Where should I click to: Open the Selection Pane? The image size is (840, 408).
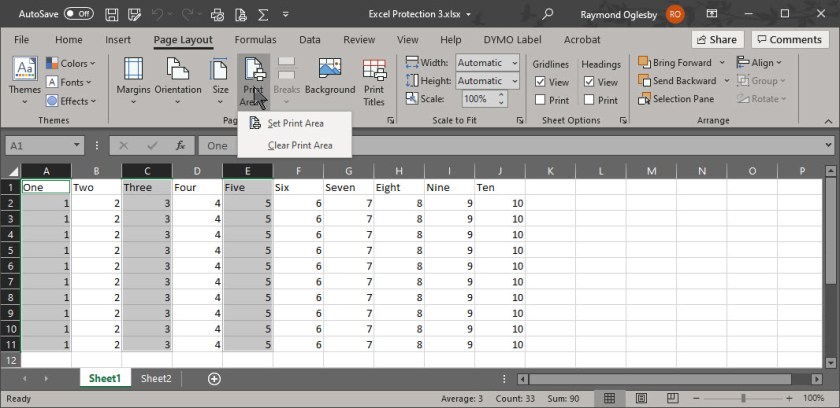pyautogui.click(x=676, y=99)
